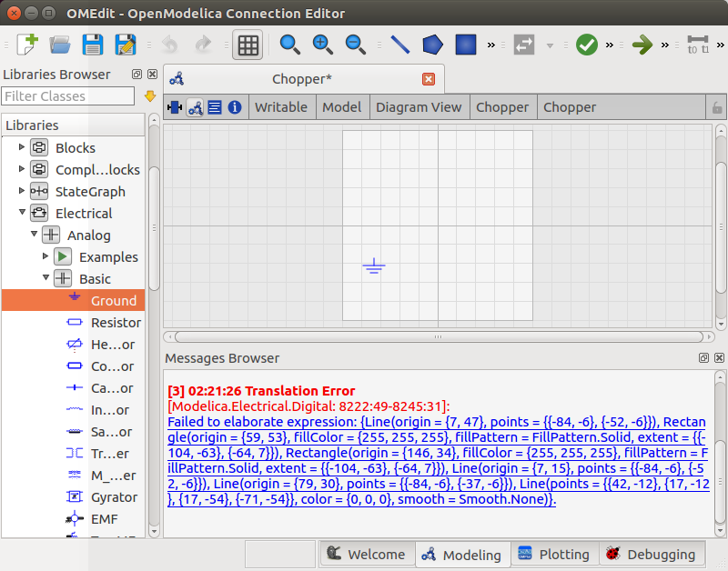Viewport: 728px width, 571px height.
Task: Create a new Modelica class
Action: [27, 45]
